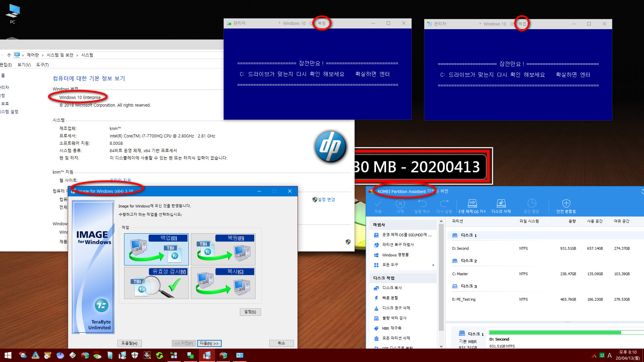Open the chevron after 시스템 및 보안 in breadcrumb
644x362 pixels.
[x=77, y=55]
